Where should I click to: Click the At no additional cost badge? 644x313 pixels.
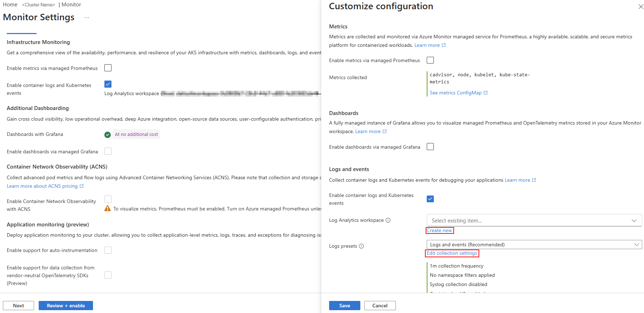[136, 134]
